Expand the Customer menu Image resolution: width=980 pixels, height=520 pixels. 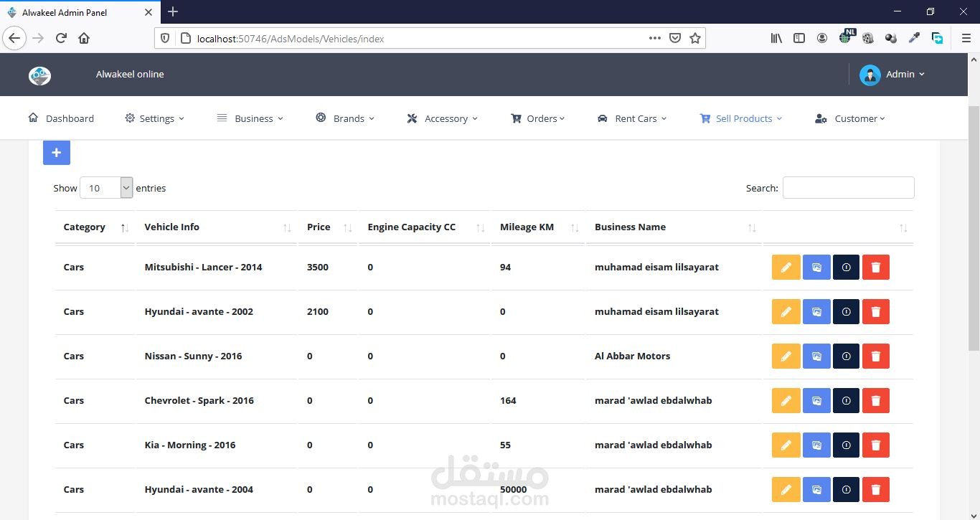point(850,118)
